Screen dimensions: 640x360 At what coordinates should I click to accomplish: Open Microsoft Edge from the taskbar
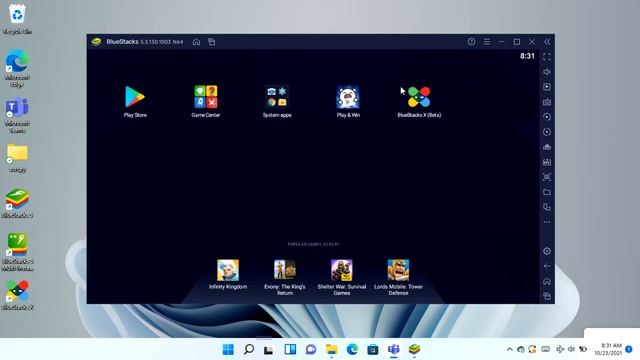[x=352, y=349]
